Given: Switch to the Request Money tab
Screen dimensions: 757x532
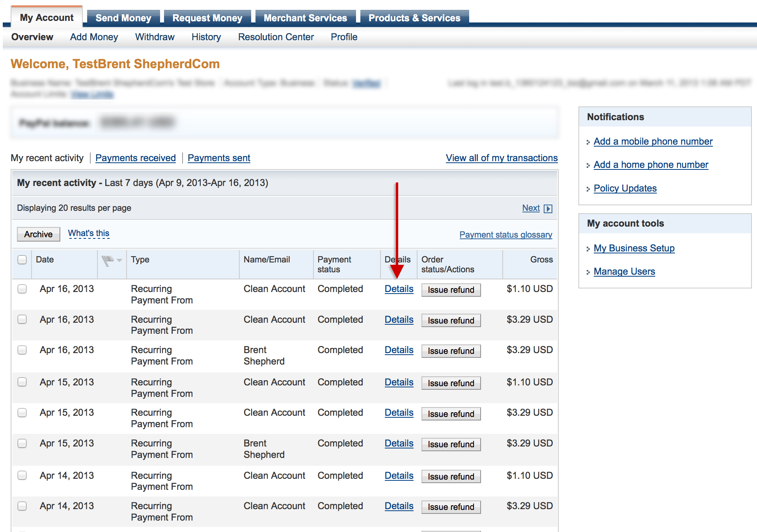Looking at the screenshot, I should (x=207, y=18).
